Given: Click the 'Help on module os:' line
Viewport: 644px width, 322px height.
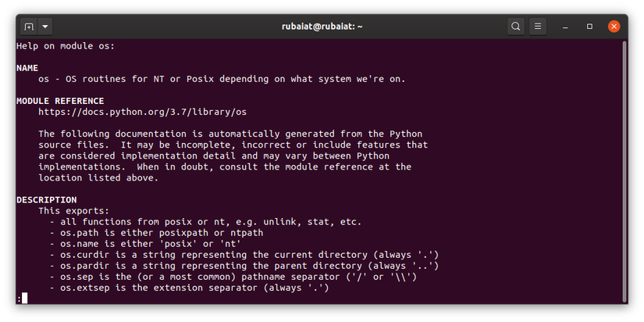Looking at the screenshot, I should (x=66, y=46).
